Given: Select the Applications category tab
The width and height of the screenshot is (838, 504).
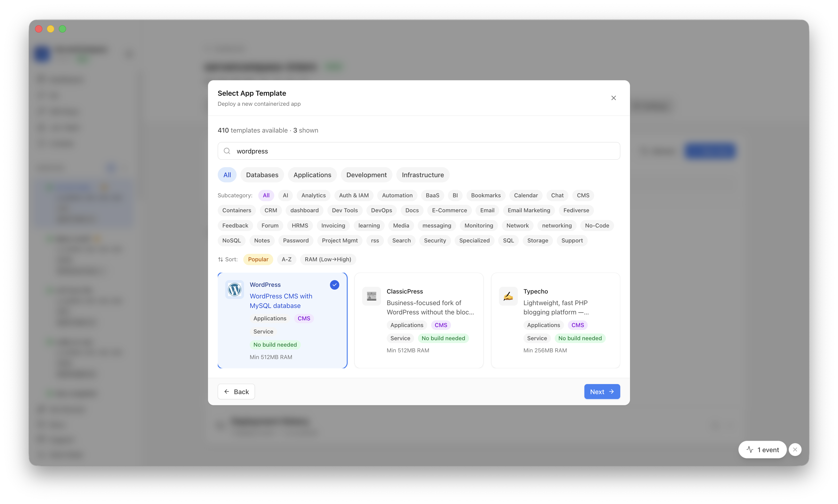Looking at the screenshot, I should click(312, 175).
